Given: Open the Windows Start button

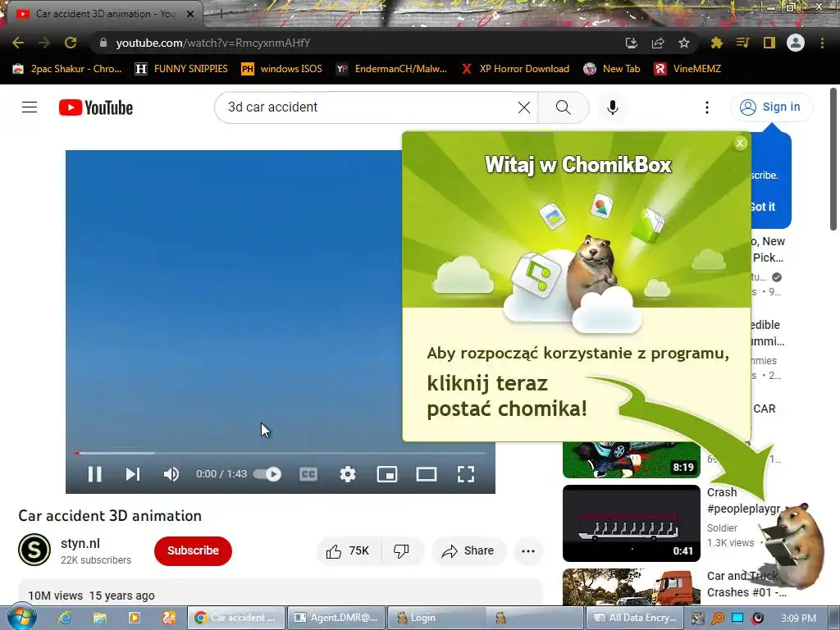Looking at the screenshot, I should pos(21,617).
